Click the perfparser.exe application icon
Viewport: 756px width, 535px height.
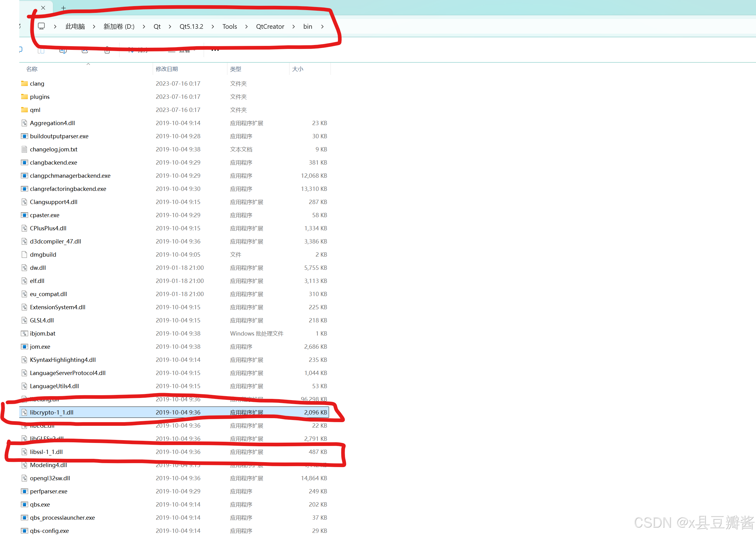[24, 491]
